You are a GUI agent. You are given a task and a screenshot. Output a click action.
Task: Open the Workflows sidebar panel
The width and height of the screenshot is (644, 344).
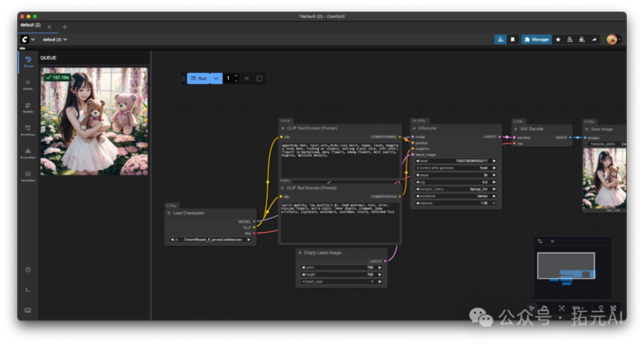(x=28, y=130)
